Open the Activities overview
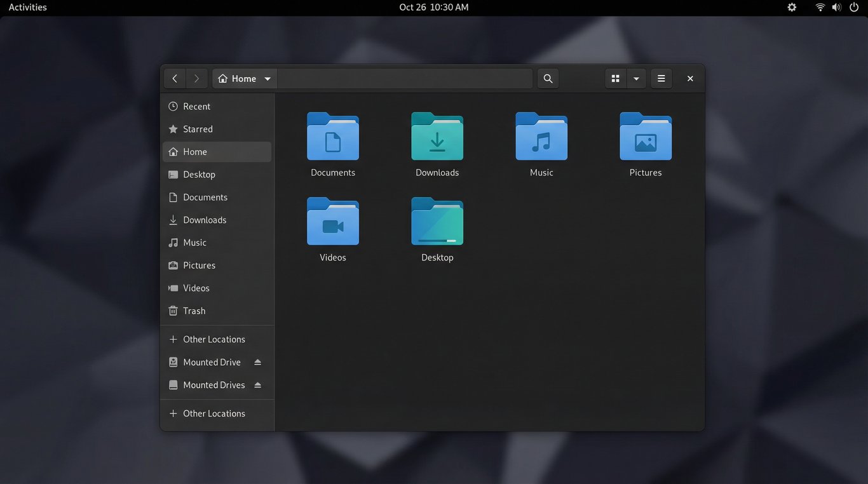 [27, 7]
